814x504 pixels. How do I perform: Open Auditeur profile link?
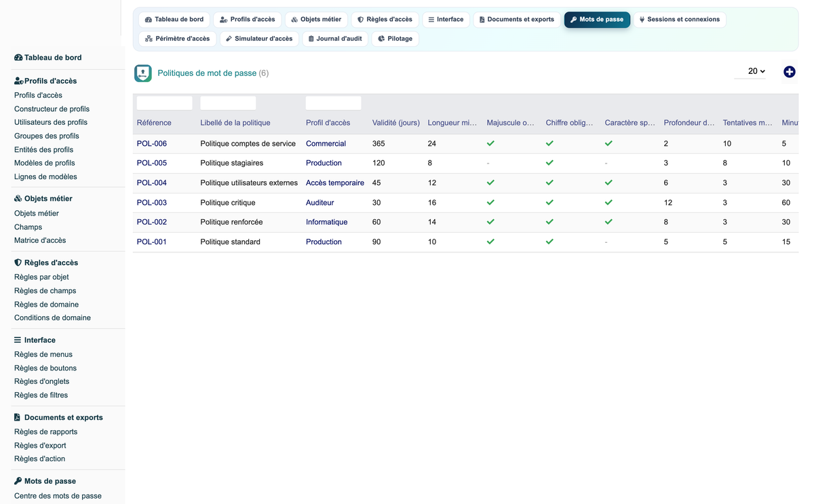click(x=320, y=203)
